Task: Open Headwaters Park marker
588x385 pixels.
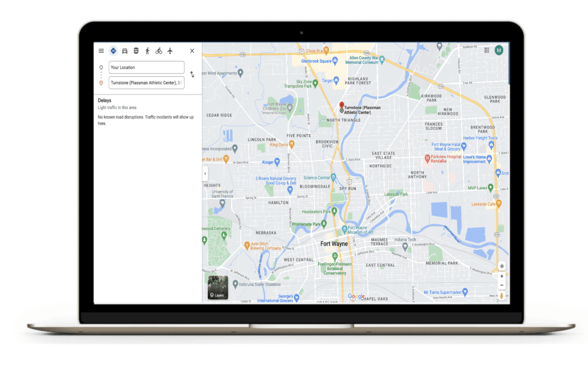Action: pos(334,211)
